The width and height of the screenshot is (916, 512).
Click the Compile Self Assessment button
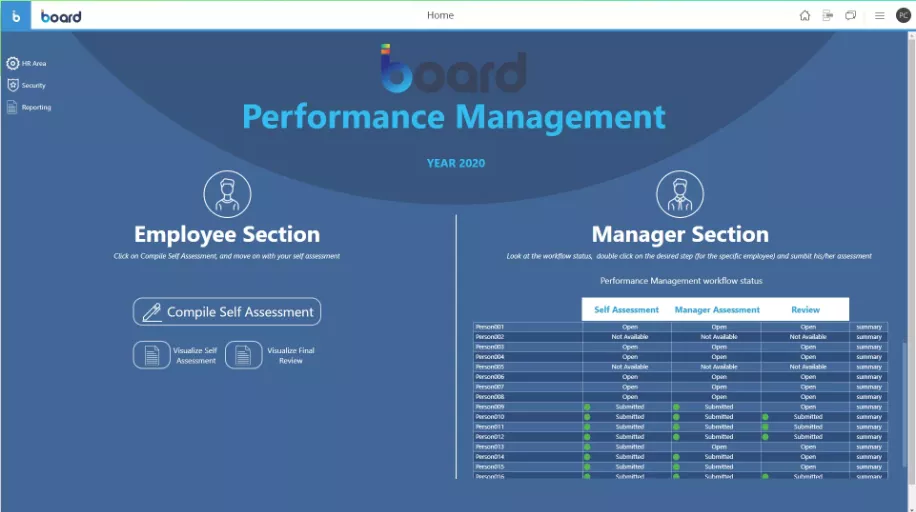(227, 312)
